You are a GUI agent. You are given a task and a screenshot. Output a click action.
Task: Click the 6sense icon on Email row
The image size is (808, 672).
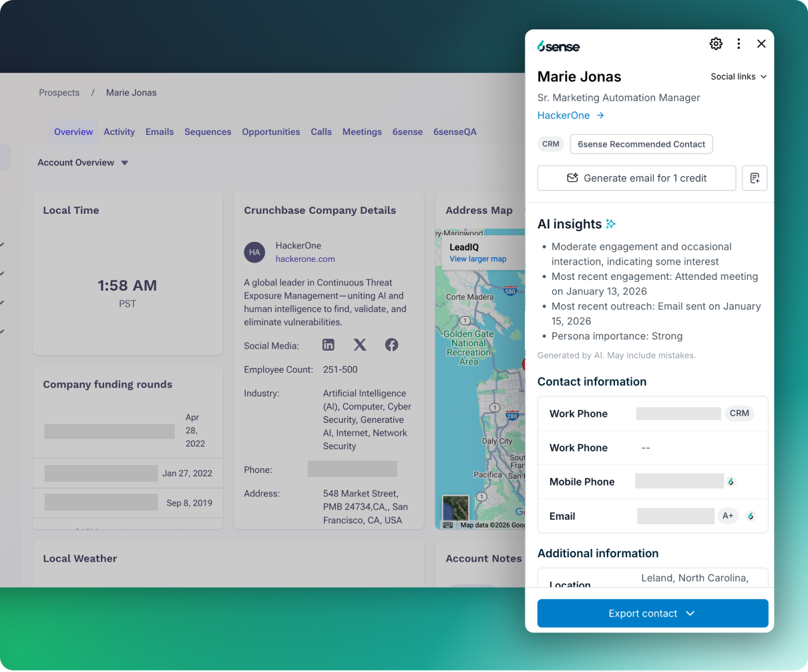(x=751, y=516)
